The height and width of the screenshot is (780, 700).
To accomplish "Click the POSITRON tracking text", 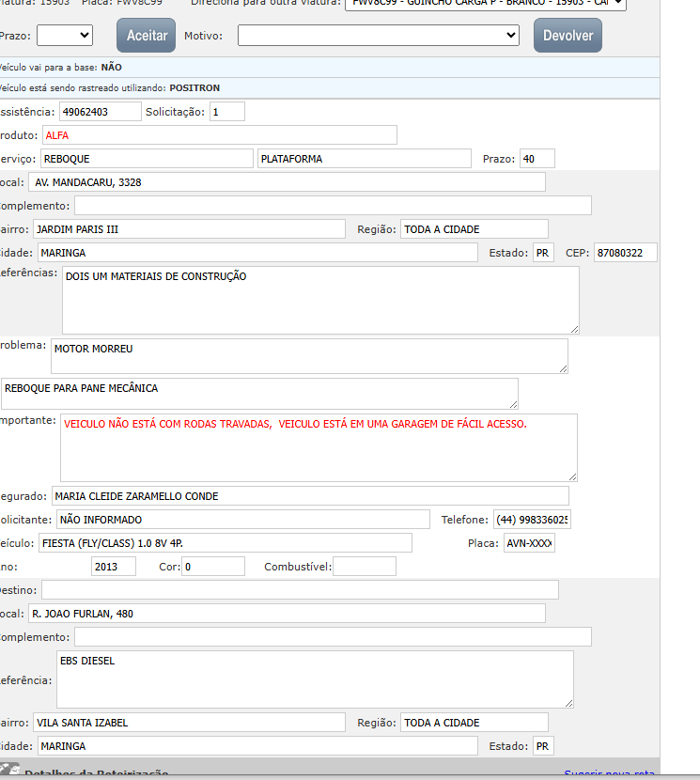I will 194,88.
